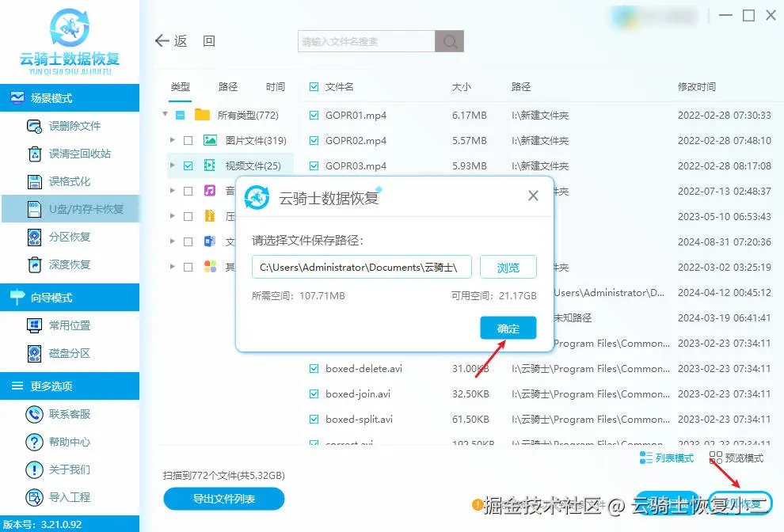Image resolution: width=784 pixels, height=532 pixels.
Task: Click the audio category music icon
Action: pos(210,191)
